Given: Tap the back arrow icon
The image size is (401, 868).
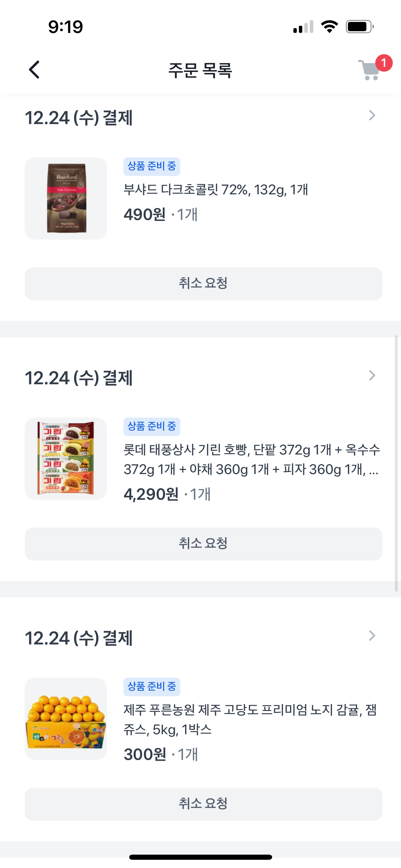Looking at the screenshot, I should pos(34,70).
